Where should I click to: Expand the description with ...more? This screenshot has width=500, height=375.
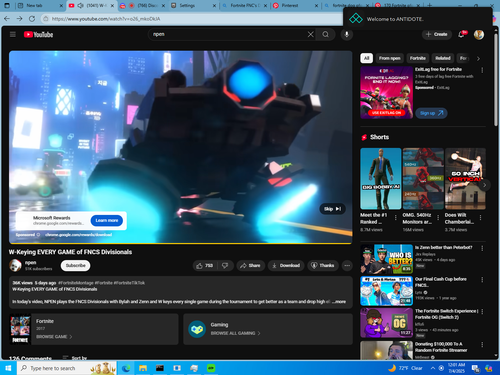click(339, 302)
